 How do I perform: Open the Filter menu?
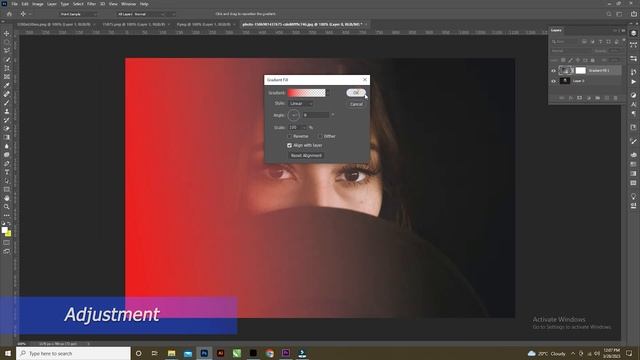(x=91, y=4)
